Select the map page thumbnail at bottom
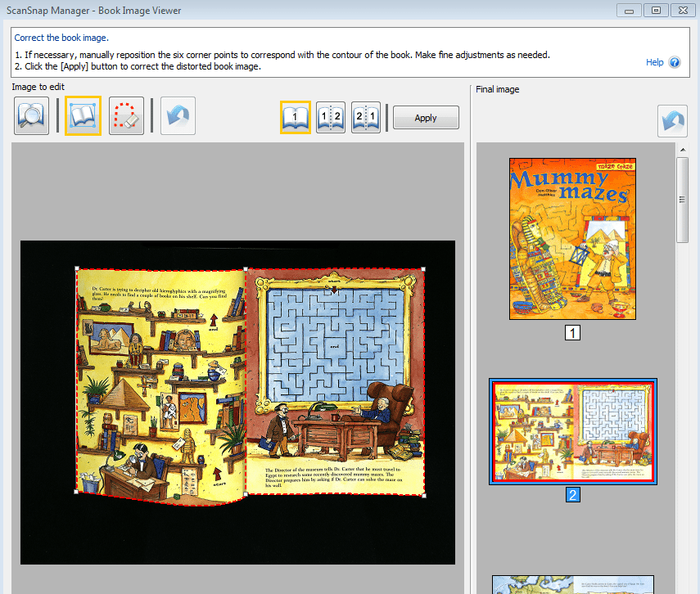700x594 pixels. point(573,585)
